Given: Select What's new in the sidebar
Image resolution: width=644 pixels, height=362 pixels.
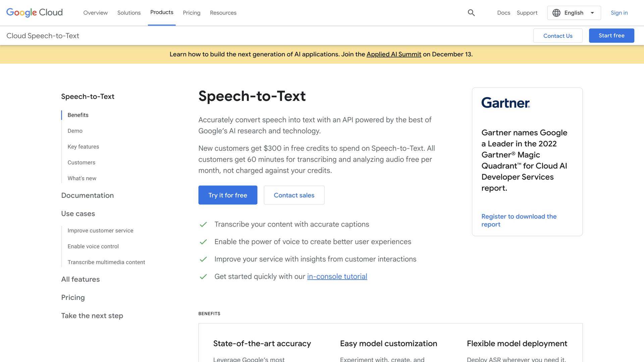Looking at the screenshot, I should (82, 178).
